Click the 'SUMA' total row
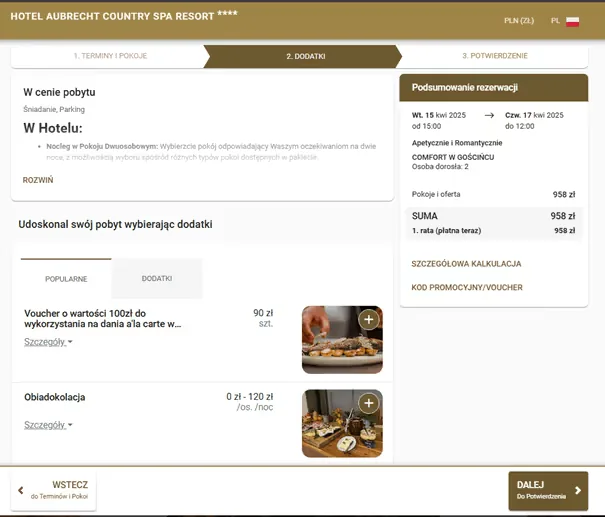Screen dimensions: 605x517 pyautogui.click(x=493, y=216)
